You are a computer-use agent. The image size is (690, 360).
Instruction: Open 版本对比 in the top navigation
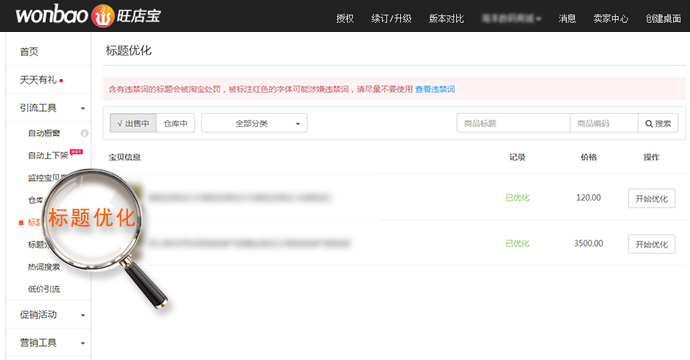coord(446,18)
